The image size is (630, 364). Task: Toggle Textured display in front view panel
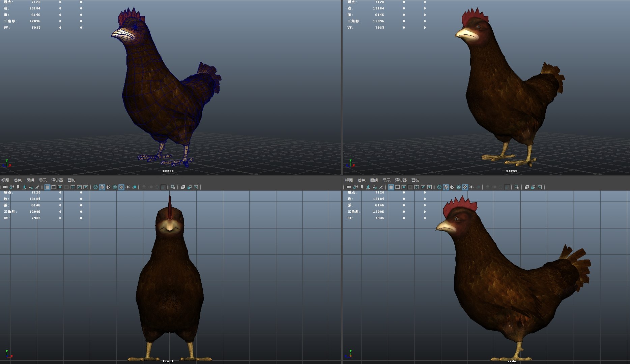(x=121, y=187)
